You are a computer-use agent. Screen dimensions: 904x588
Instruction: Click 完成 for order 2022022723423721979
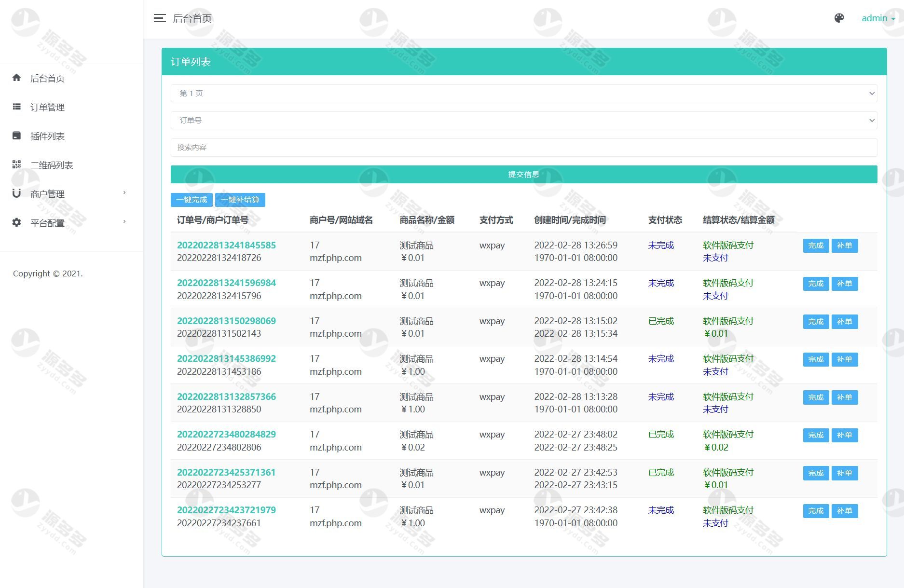[x=816, y=511]
